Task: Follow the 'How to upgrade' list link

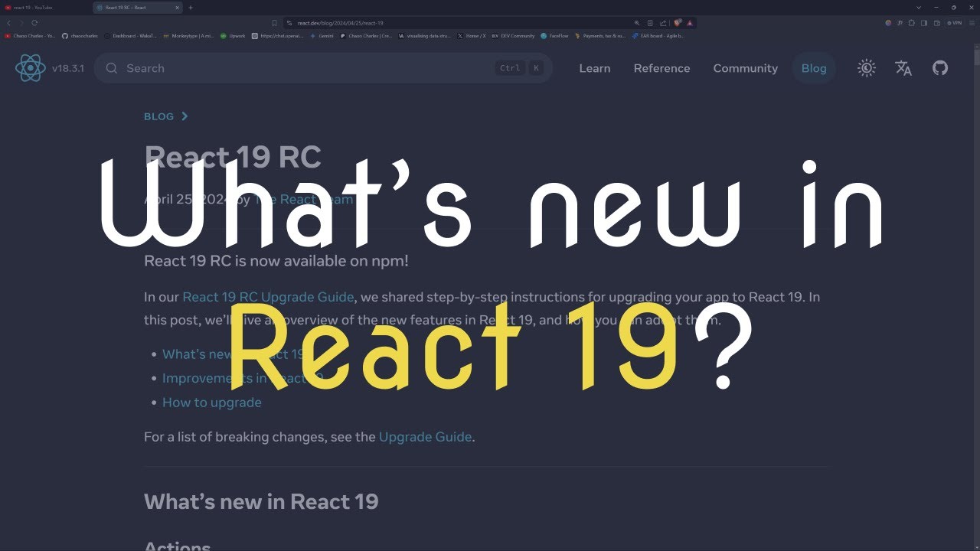Action: pos(212,403)
